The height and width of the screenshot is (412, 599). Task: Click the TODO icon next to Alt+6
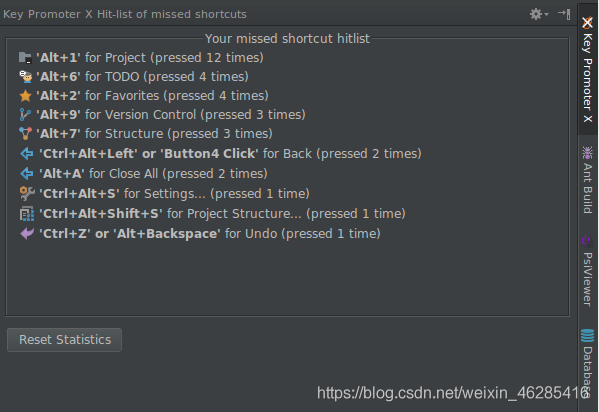point(26,77)
